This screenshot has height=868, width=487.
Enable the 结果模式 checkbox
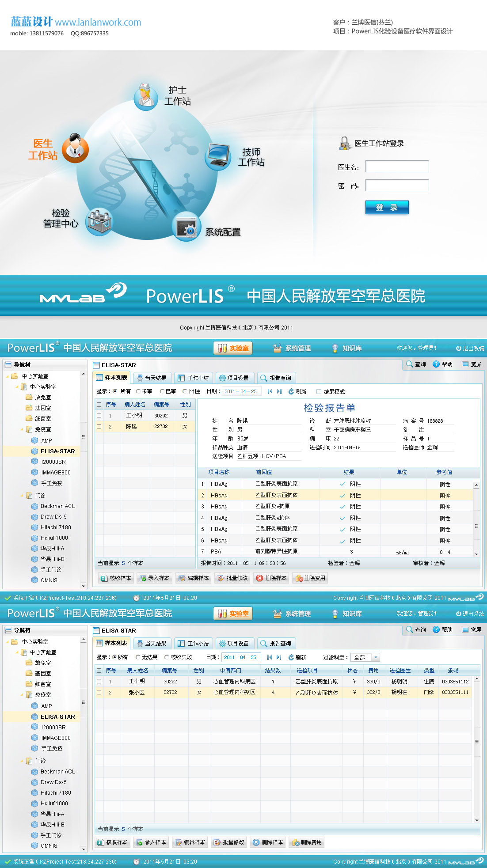coord(319,391)
